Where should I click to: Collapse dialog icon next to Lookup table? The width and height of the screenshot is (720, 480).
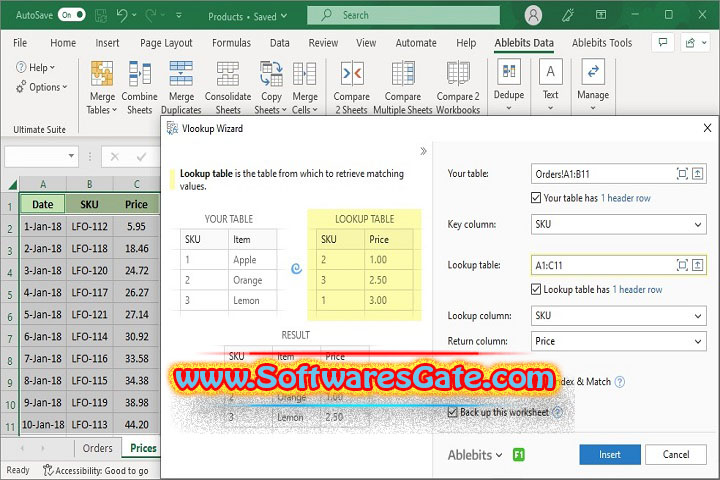(x=698, y=265)
